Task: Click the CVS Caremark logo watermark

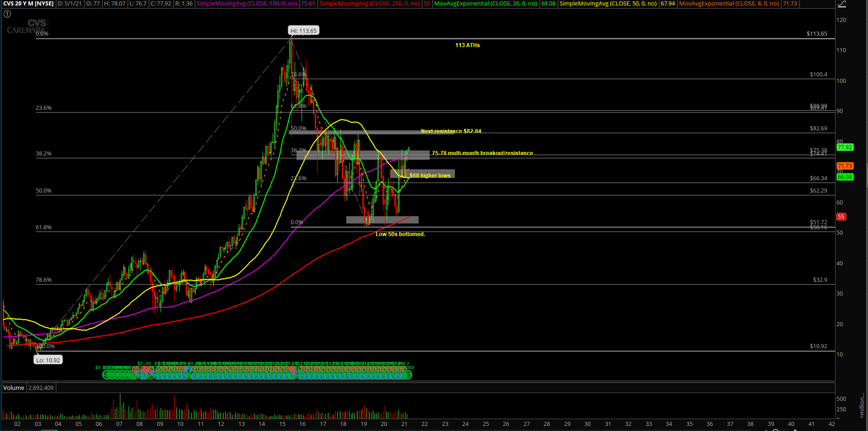Action: click(27, 27)
